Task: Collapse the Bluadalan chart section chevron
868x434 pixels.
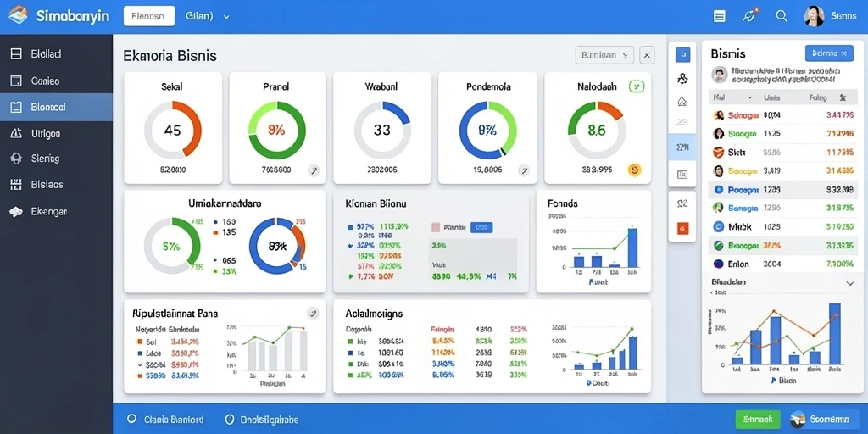Action: click(x=850, y=283)
